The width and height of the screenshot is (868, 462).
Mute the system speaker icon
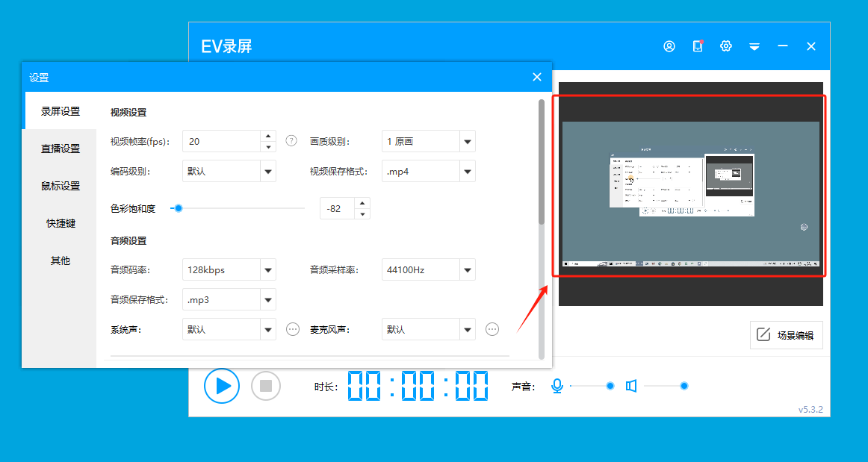pyautogui.click(x=631, y=386)
